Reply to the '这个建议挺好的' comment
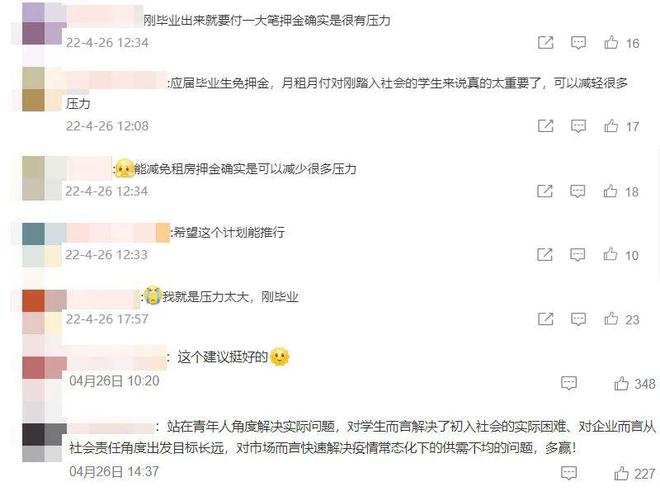 [x=569, y=383]
